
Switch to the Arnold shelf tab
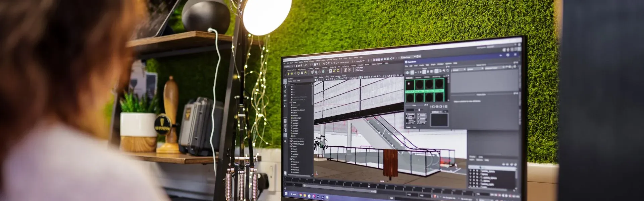[361, 65]
